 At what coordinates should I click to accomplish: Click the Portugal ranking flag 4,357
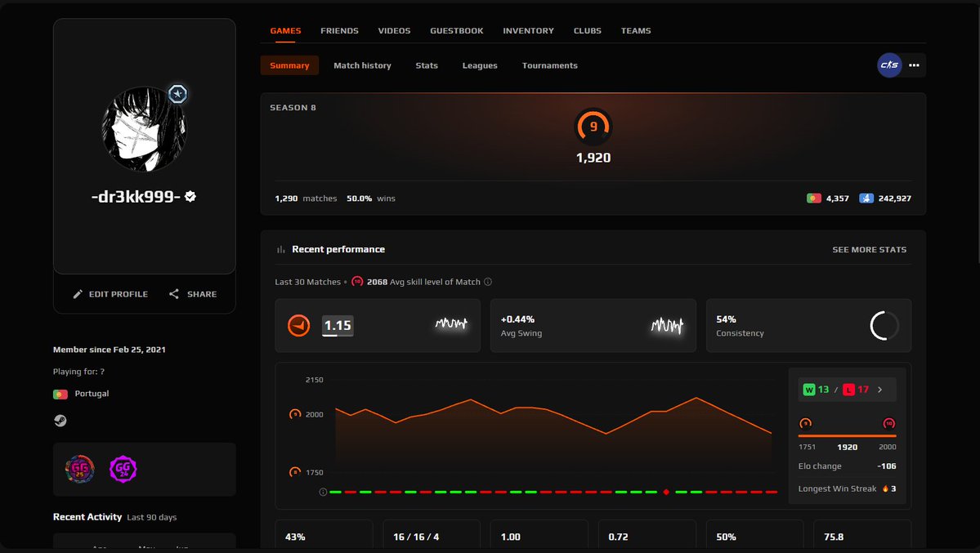pyautogui.click(x=814, y=198)
